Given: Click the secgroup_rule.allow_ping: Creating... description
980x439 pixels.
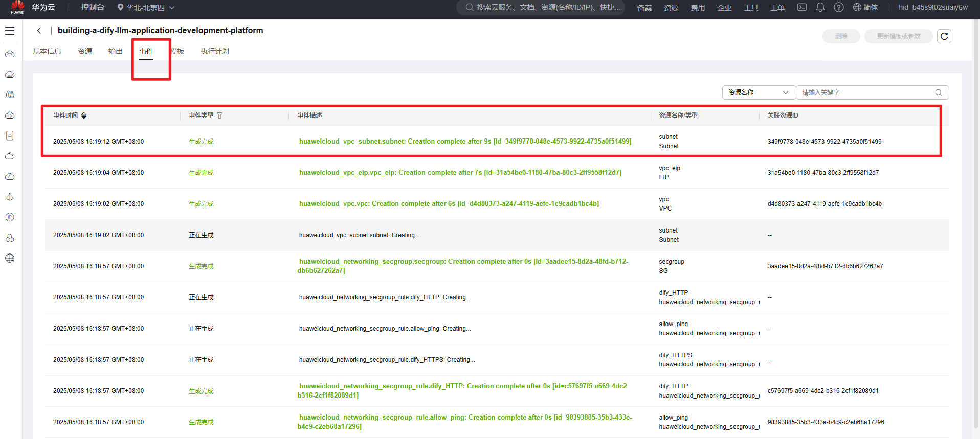Looking at the screenshot, I should point(385,329).
